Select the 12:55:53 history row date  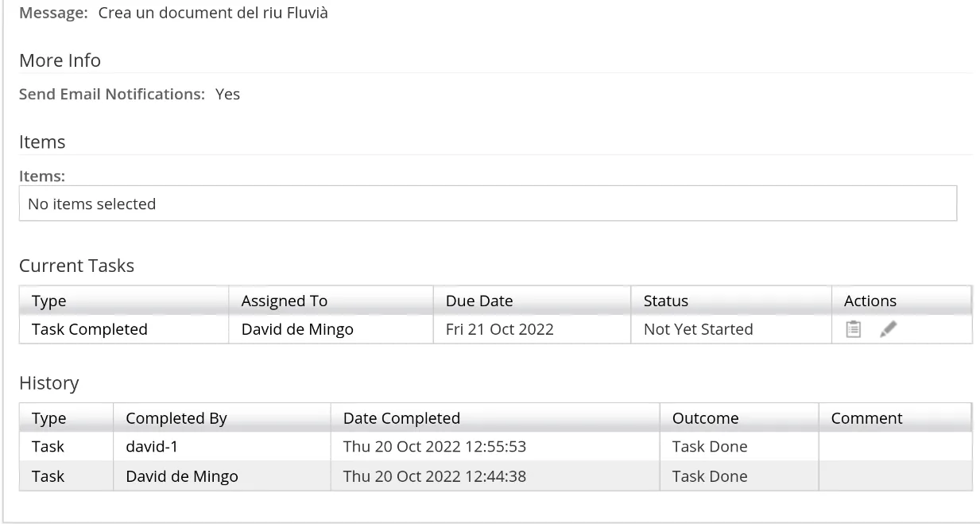(x=435, y=447)
